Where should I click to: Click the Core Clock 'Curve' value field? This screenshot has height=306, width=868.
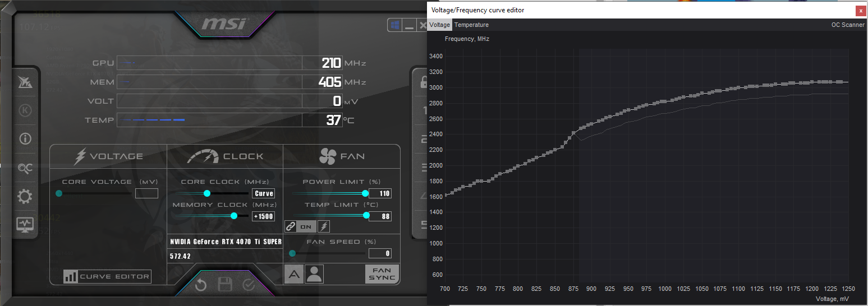(x=263, y=193)
